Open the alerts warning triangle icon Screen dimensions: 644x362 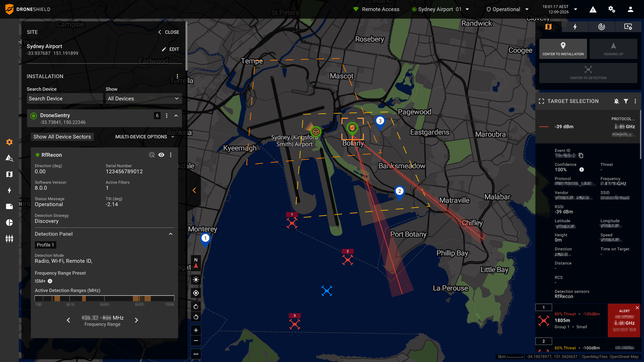(593, 10)
